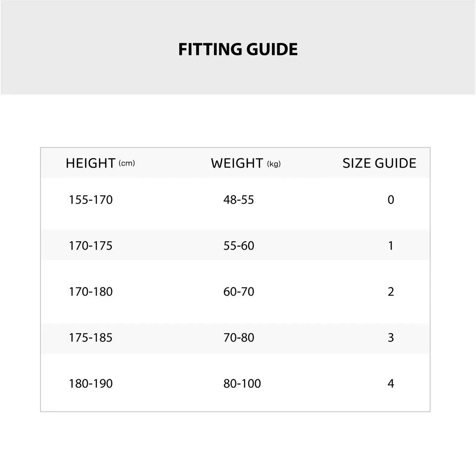Click the FITTING GUIDE heading
The height and width of the screenshot is (468, 476).
(x=238, y=49)
